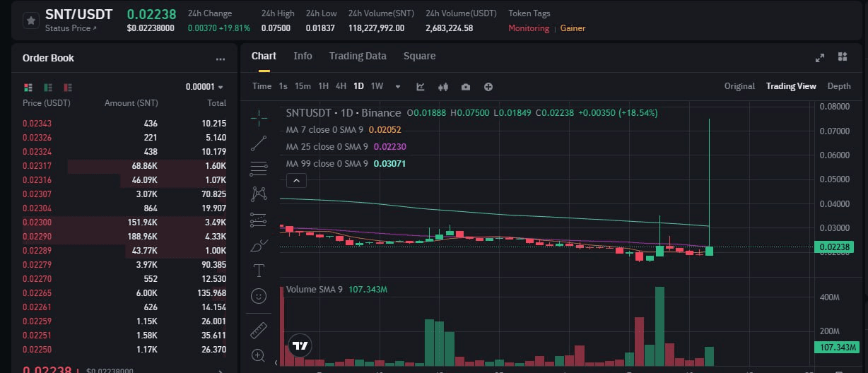Click the TradingView logo
This screenshot has width=868, height=373.
(300, 346)
